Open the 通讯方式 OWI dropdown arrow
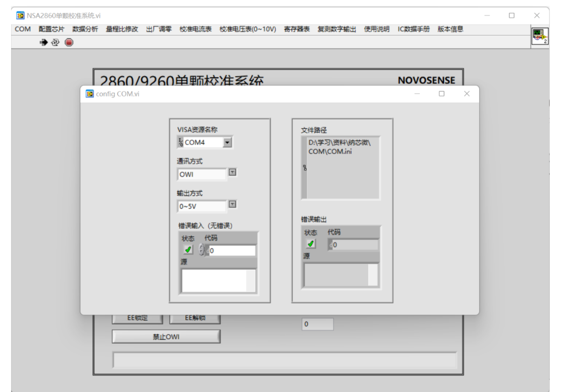The image size is (569, 392). click(x=233, y=172)
